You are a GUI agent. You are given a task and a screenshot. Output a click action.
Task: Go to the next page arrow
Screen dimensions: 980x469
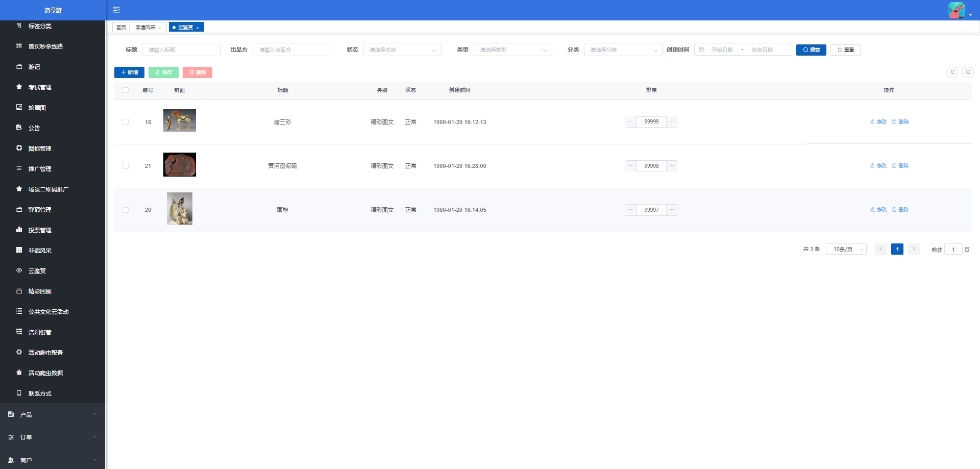914,249
